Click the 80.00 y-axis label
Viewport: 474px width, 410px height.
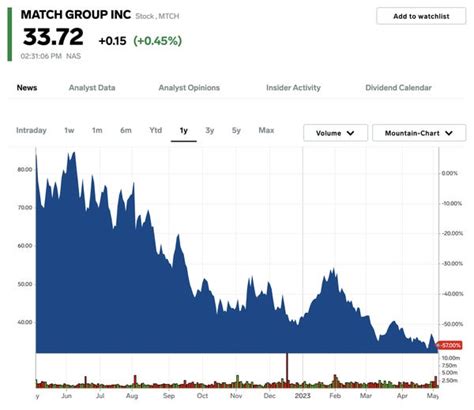click(x=25, y=169)
